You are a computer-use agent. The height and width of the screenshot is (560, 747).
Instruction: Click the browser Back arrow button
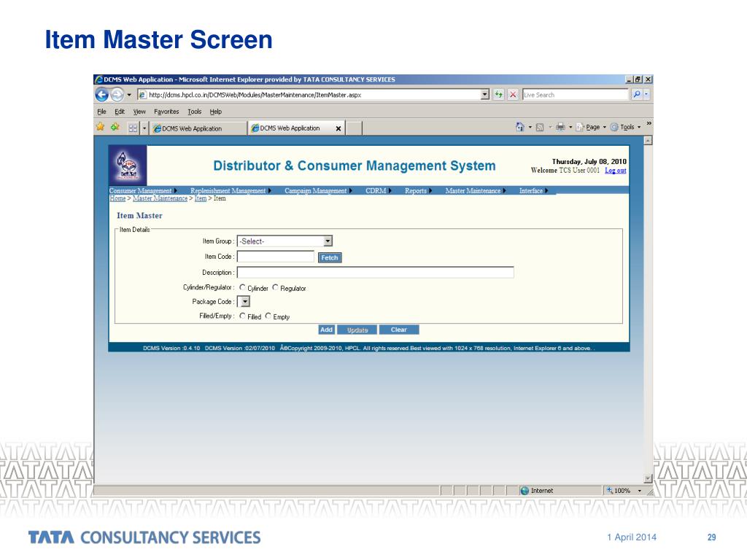tap(102, 94)
